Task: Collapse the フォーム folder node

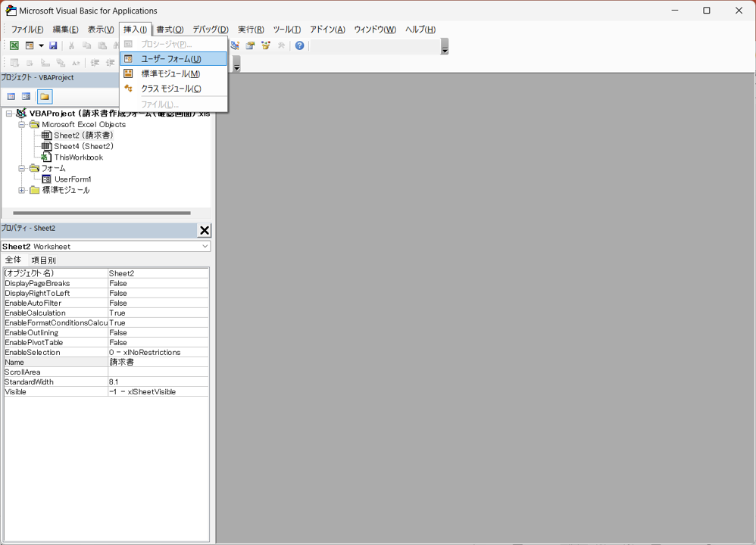Action: 22,168
